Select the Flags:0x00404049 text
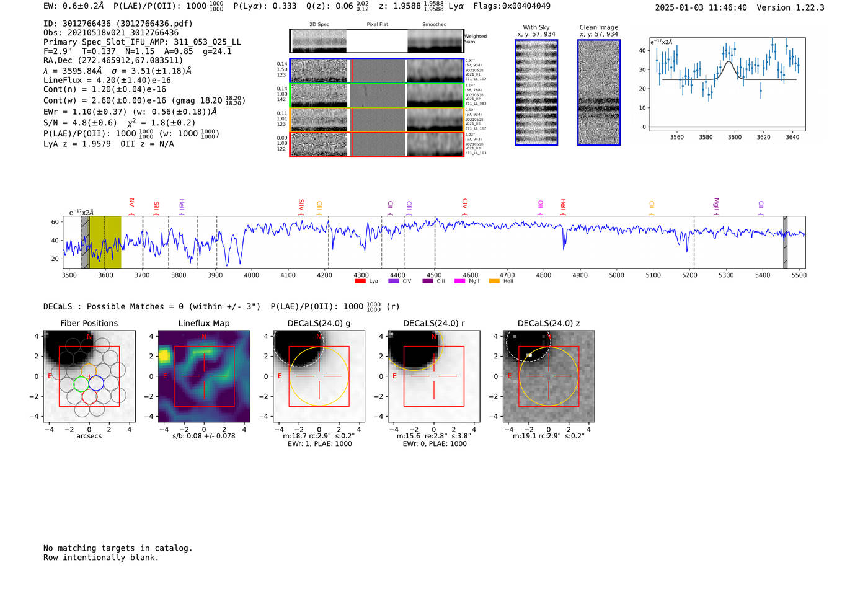868x591 pixels. [511, 6]
